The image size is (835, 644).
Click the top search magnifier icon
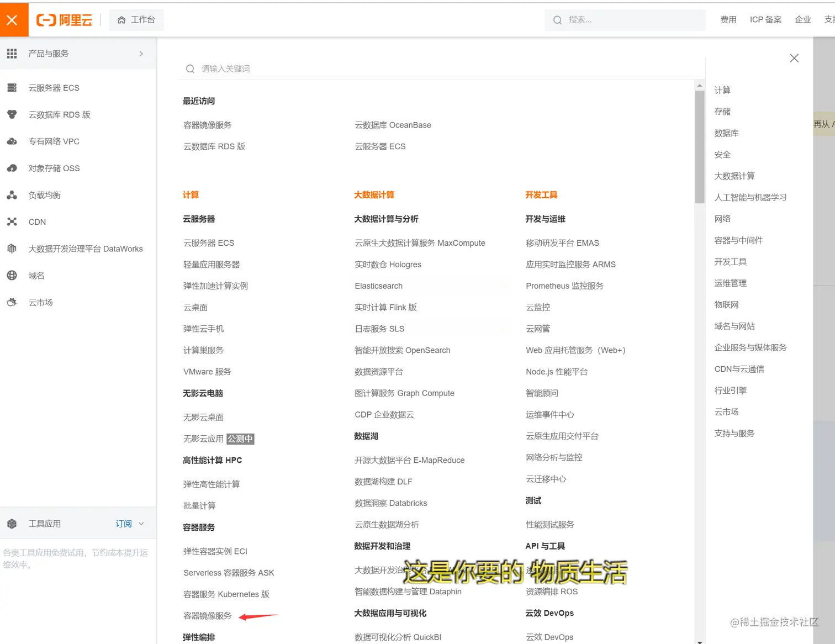557,20
